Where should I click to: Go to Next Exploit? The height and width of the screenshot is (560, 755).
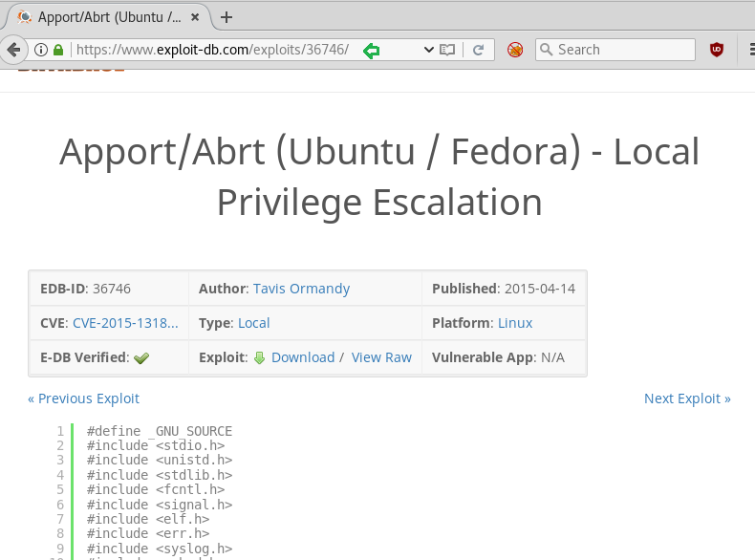coord(687,398)
